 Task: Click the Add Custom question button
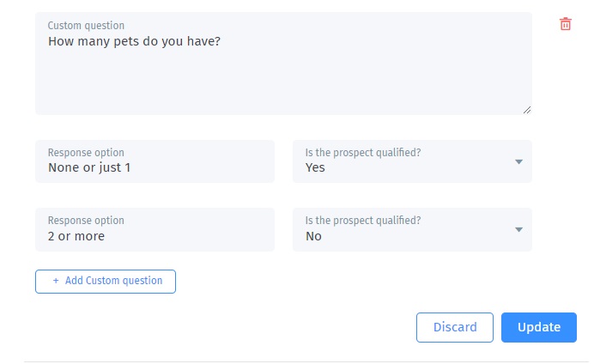(106, 282)
